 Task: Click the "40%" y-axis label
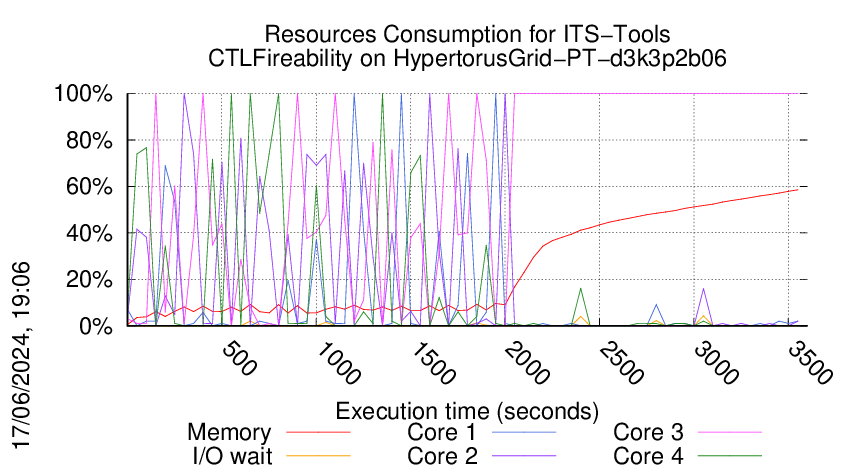89,234
